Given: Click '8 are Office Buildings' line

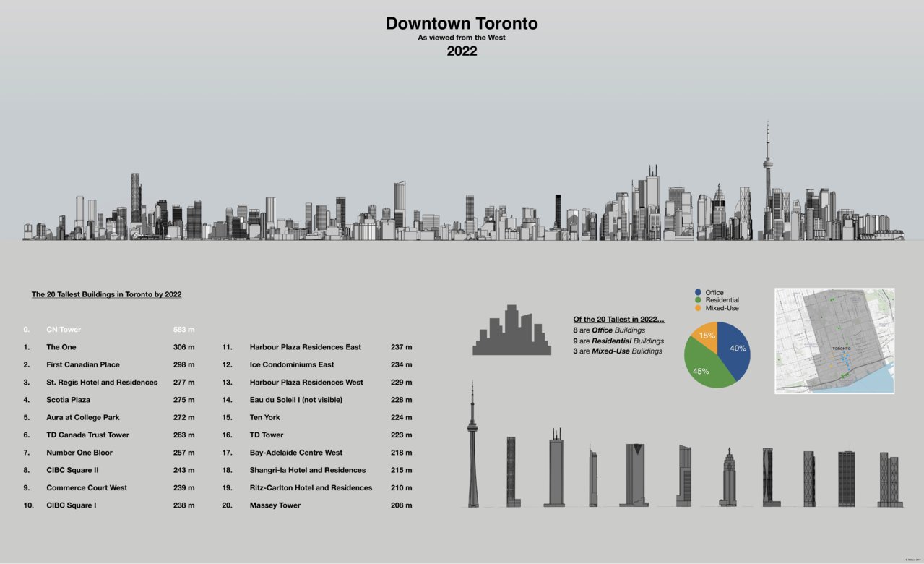Looking at the screenshot, I should click(x=609, y=330).
